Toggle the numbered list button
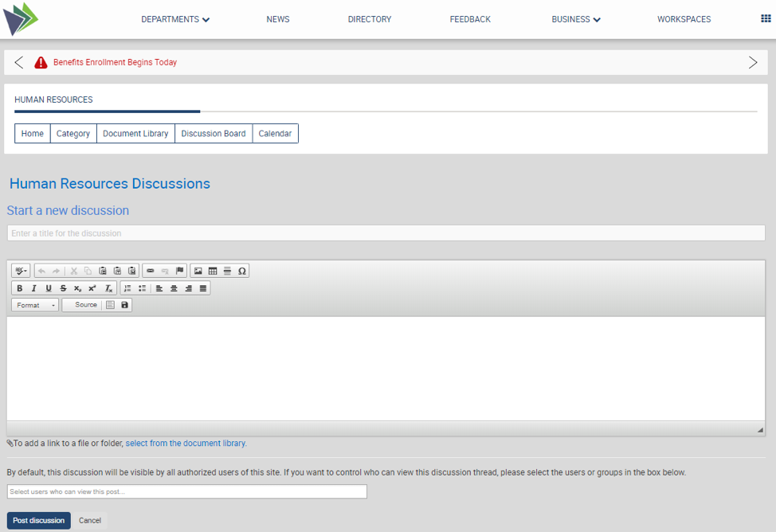 [x=127, y=288]
